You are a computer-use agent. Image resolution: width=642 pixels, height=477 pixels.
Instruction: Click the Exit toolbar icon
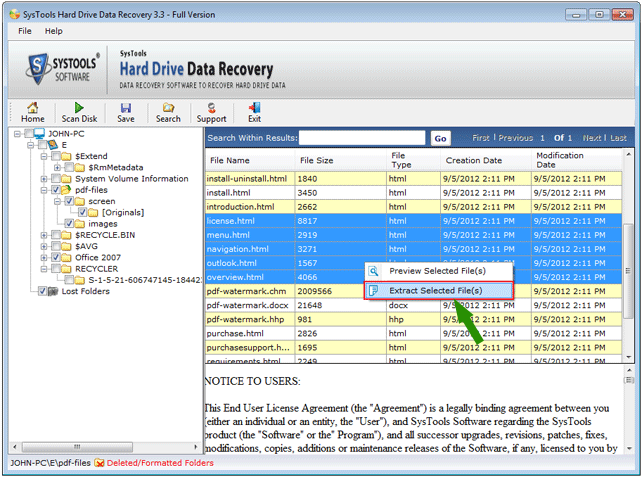pyautogui.click(x=254, y=108)
